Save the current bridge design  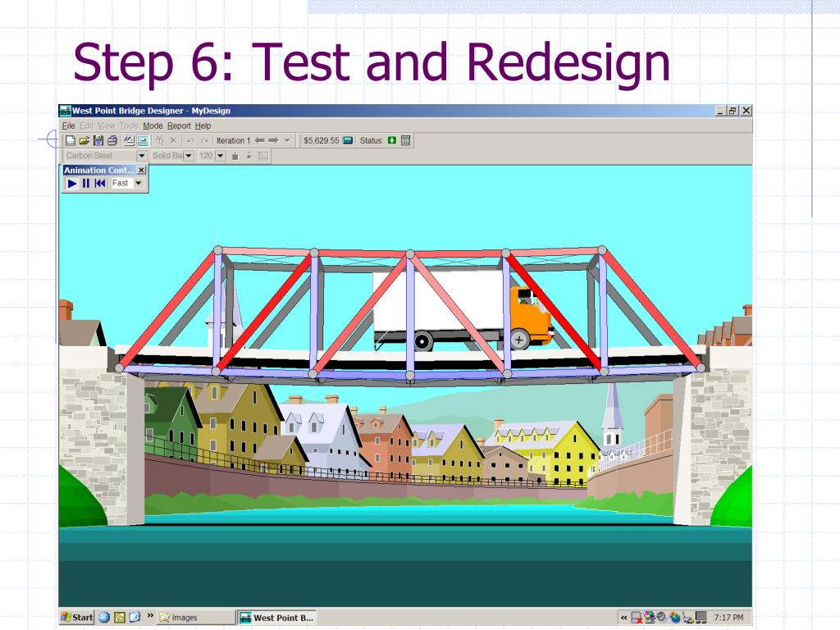(98, 140)
